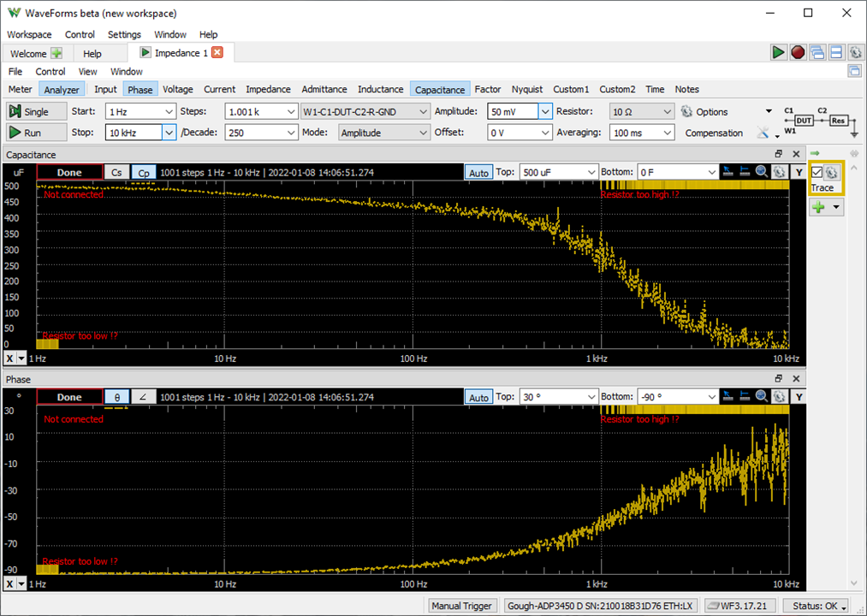Viewport: 867px width, 616px height.
Task: Undock the Impedance instrument window icon
Action: [x=854, y=71]
